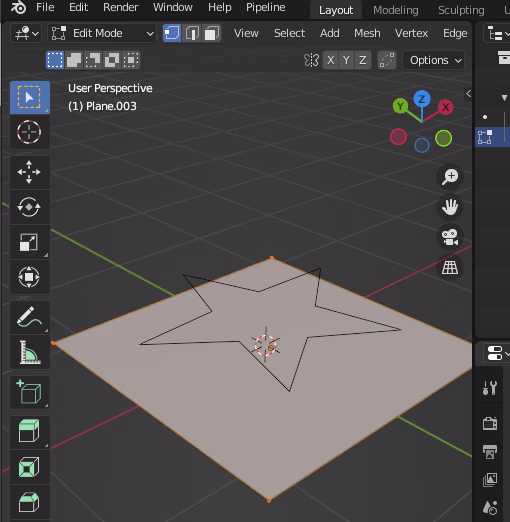Screen dimensions: 510x522
Task: Click negative Z axis gizmo circle
Action: pyautogui.click(x=422, y=146)
